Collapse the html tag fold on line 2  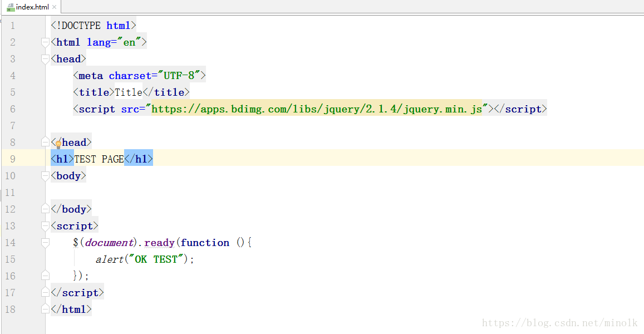(x=46, y=42)
